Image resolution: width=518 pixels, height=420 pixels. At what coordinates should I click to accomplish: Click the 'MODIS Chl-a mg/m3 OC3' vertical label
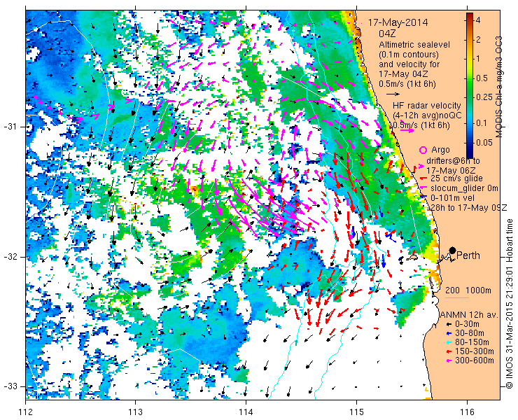(498, 87)
